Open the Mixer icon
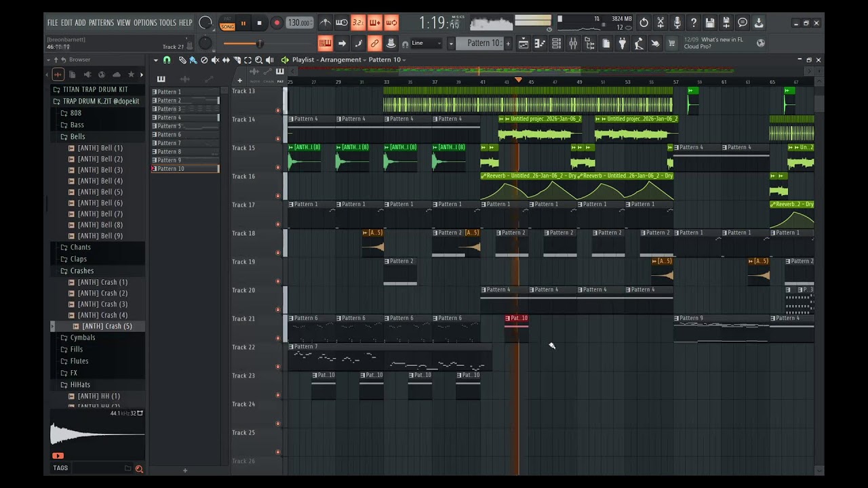868x488 pixels. 573,43
